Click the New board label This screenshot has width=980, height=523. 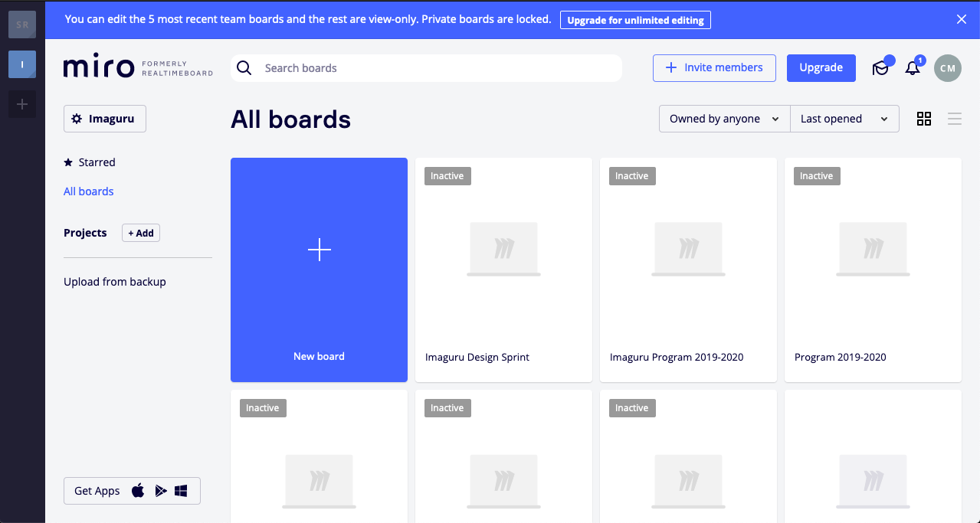coord(319,356)
